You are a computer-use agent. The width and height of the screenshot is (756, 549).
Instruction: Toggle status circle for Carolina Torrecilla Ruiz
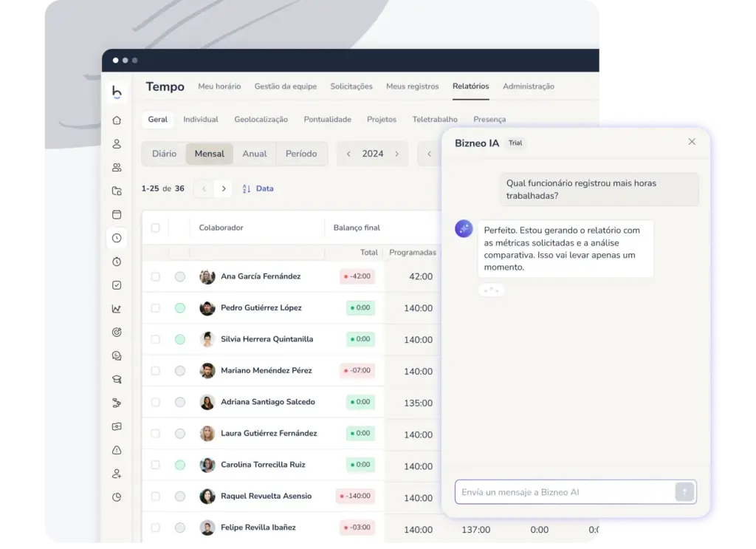point(180,465)
